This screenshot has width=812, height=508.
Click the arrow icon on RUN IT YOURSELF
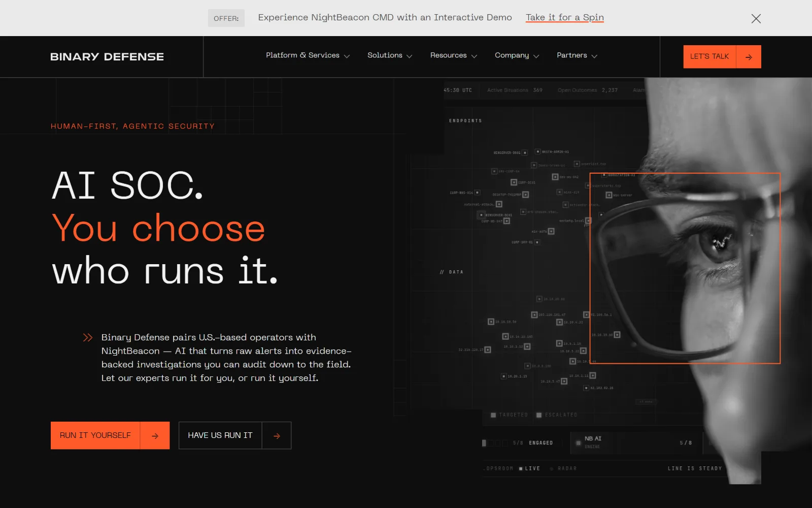pyautogui.click(x=155, y=436)
